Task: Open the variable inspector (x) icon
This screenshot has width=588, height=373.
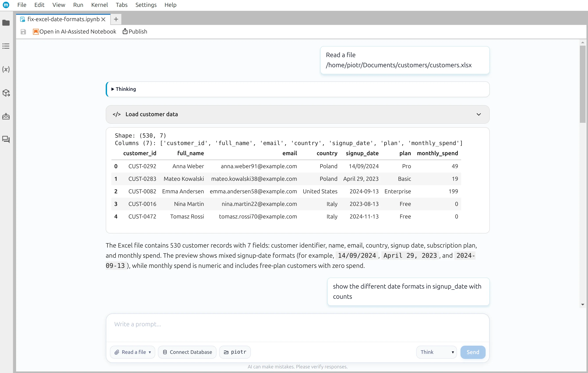Action: (6, 69)
